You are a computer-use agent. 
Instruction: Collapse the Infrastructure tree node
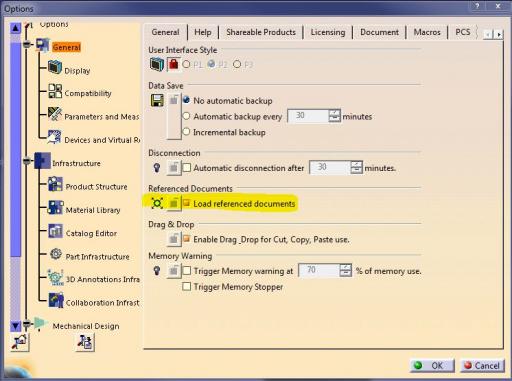[x=27, y=161]
